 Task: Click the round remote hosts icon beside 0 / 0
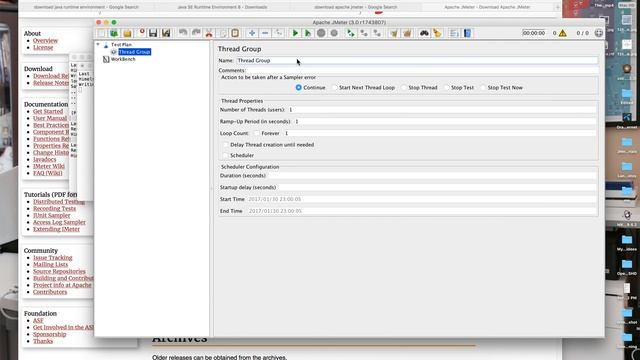(x=598, y=33)
